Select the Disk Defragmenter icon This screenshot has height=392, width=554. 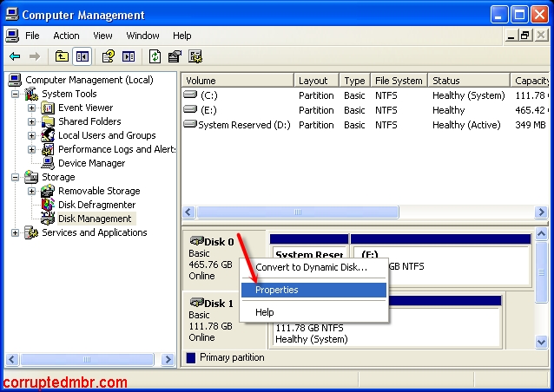(x=49, y=205)
